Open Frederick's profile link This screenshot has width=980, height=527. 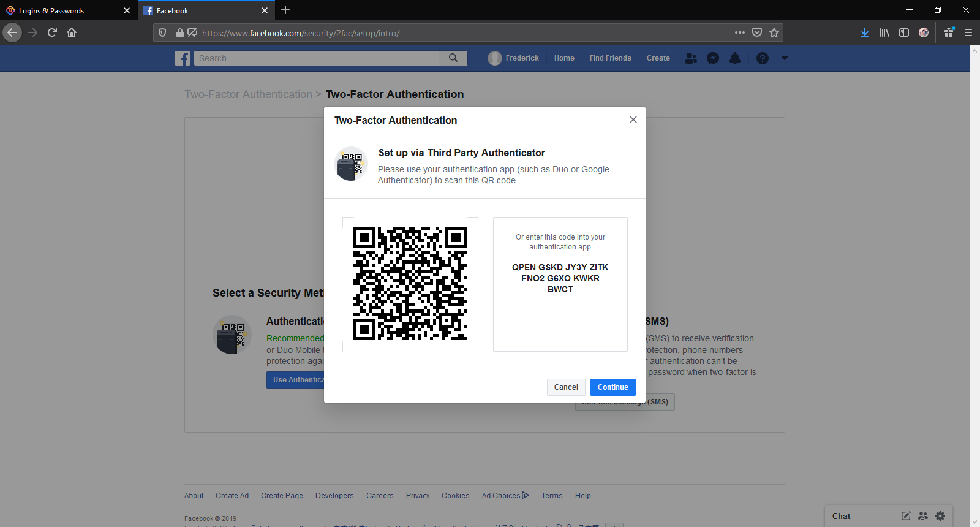tap(513, 58)
